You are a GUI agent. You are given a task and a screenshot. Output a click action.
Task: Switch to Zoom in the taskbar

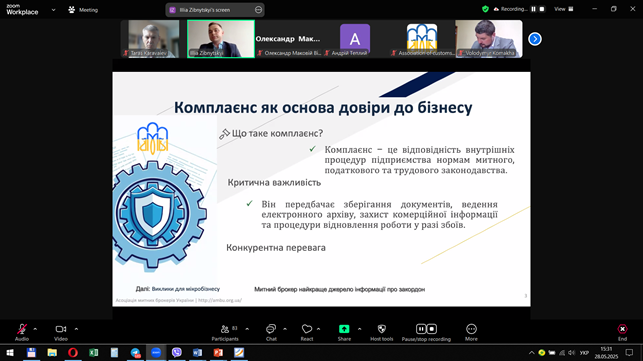[x=156, y=352]
